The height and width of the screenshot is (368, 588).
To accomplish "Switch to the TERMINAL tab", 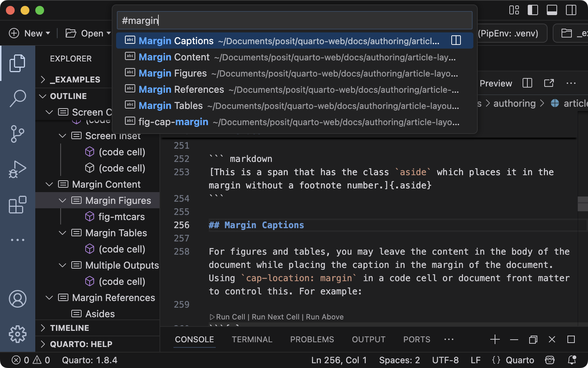I will point(252,339).
